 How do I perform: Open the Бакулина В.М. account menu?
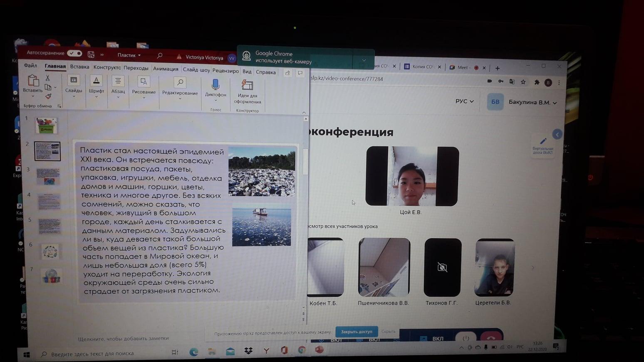coord(532,102)
